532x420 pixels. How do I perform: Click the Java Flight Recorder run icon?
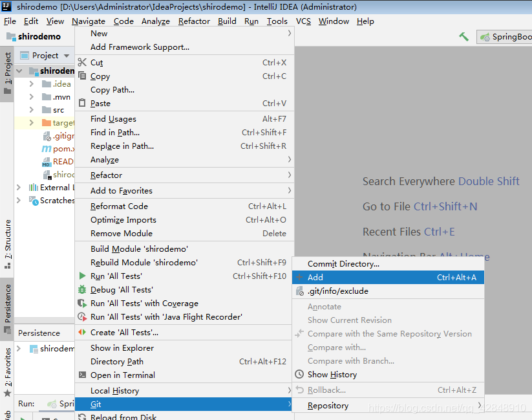point(82,316)
